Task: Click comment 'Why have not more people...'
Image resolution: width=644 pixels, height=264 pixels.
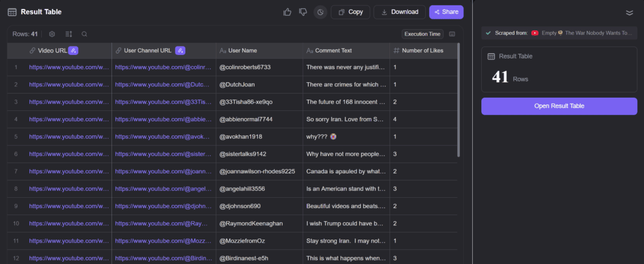Action: [x=346, y=154]
